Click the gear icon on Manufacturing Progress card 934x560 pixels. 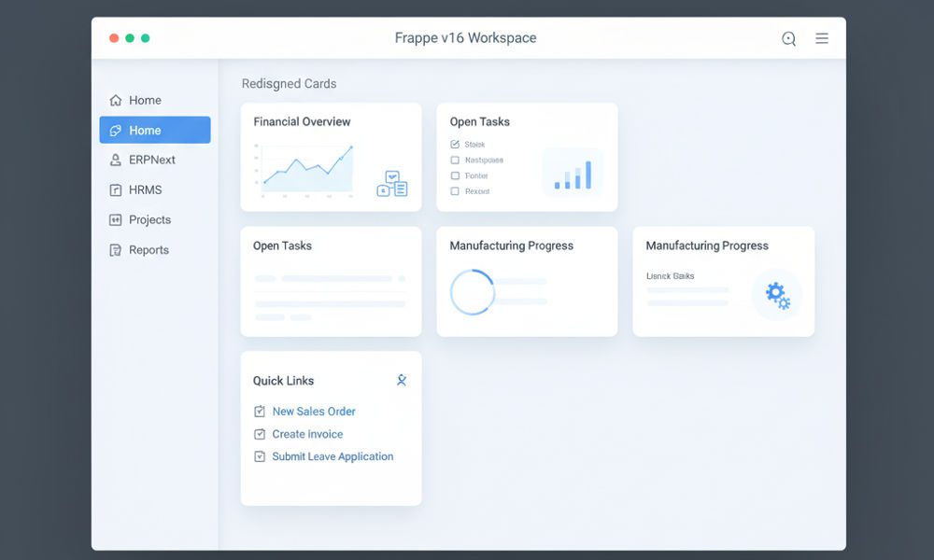(x=776, y=294)
